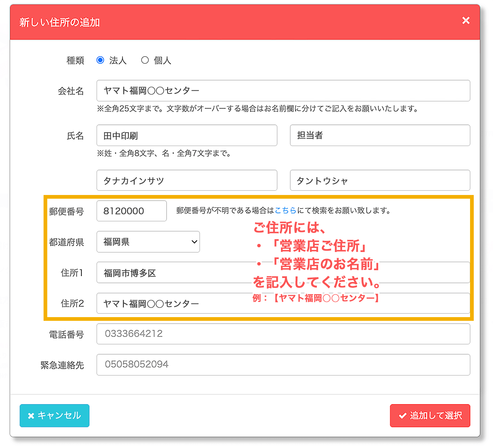
Task: Click the 郵便番号 postal code field
Action: pyautogui.click(x=131, y=211)
